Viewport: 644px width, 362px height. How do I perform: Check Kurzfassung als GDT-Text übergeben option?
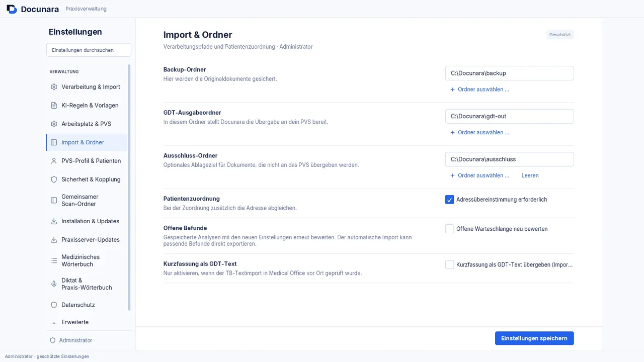450,264
